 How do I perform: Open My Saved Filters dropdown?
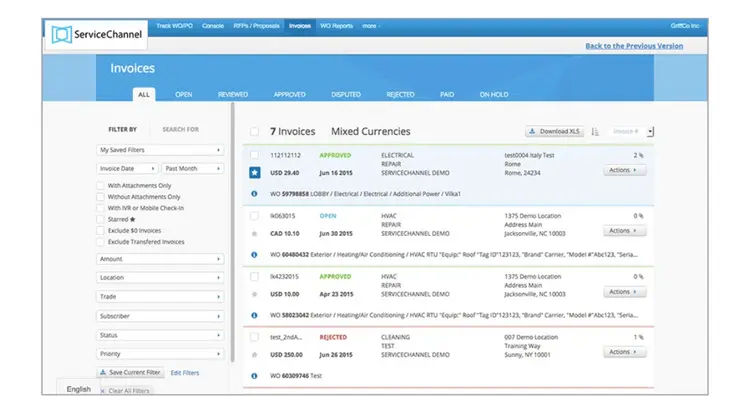[160, 150]
